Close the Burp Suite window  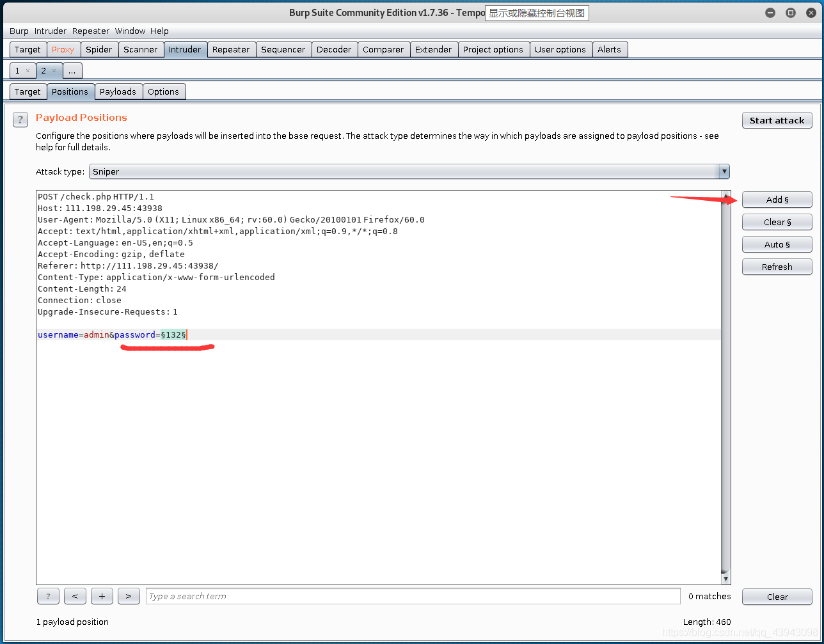pyautogui.click(x=811, y=13)
